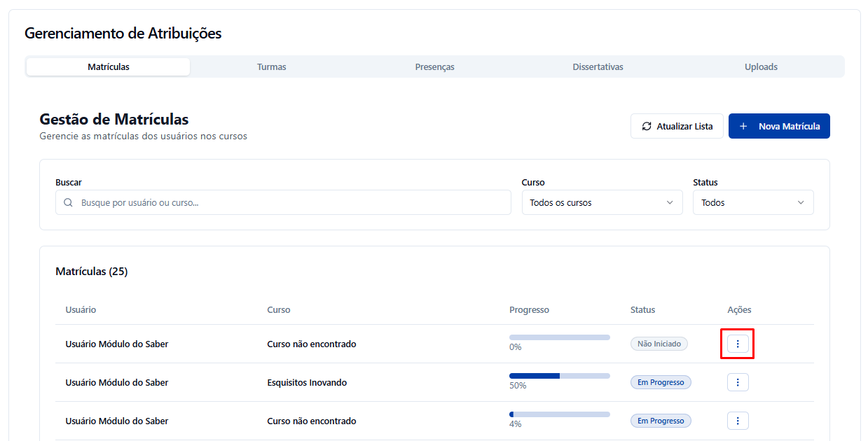The width and height of the screenshot is (868, 441).
Task: Click the magnifier icon in Buscar field
Action: [x=69, y=203]
